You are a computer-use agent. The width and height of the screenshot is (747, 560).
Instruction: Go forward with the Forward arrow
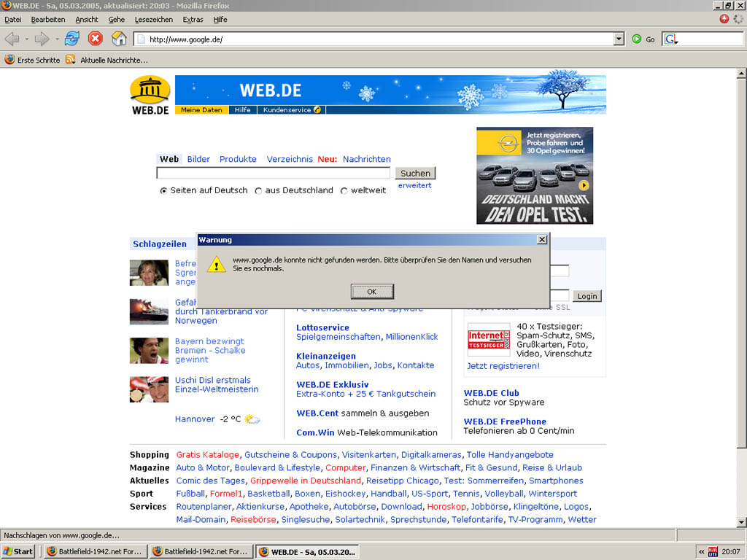click(x=42, y=39)
